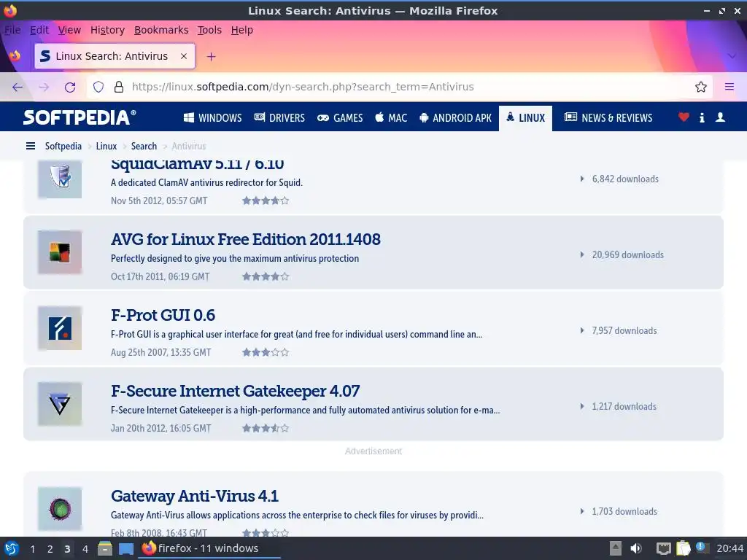Open AVG for Linux Free Edition 2011.1408

(245, 239)
